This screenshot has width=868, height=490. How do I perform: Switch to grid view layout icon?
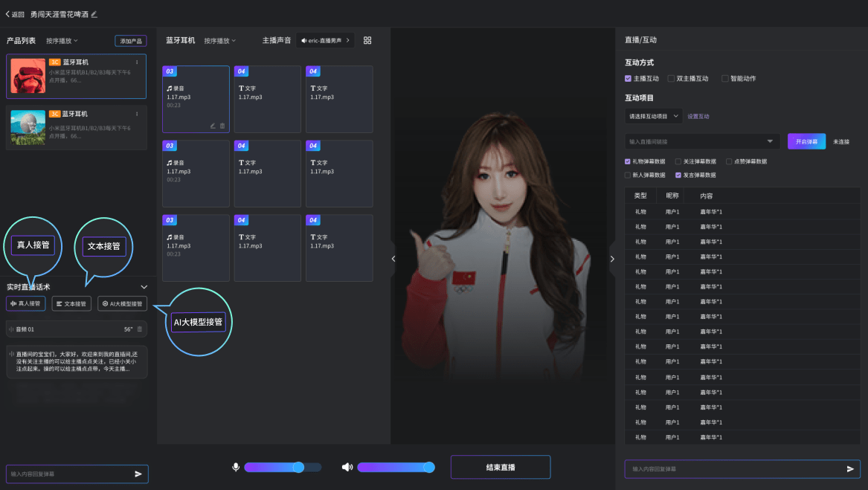(x=367, y=40)
